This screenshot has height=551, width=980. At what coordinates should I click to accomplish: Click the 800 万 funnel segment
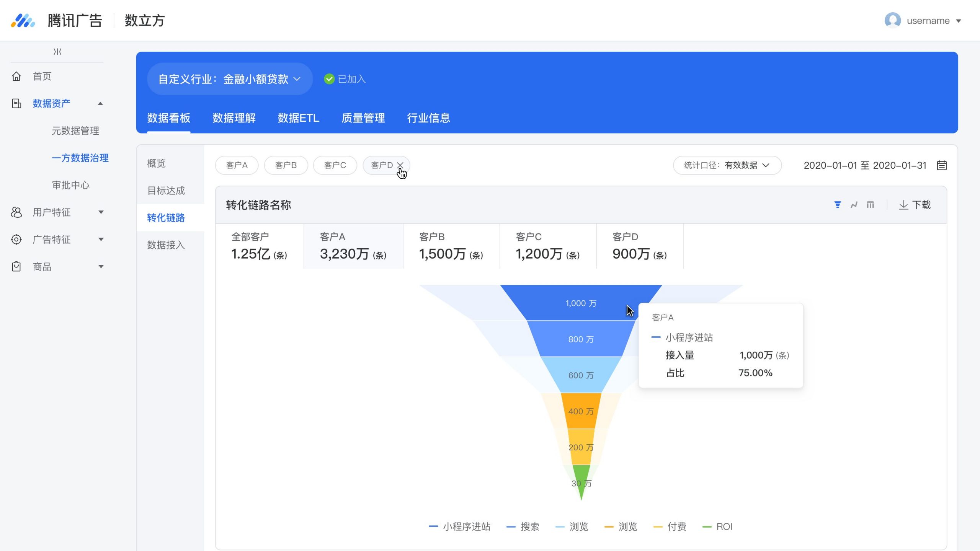pos(581,339)
